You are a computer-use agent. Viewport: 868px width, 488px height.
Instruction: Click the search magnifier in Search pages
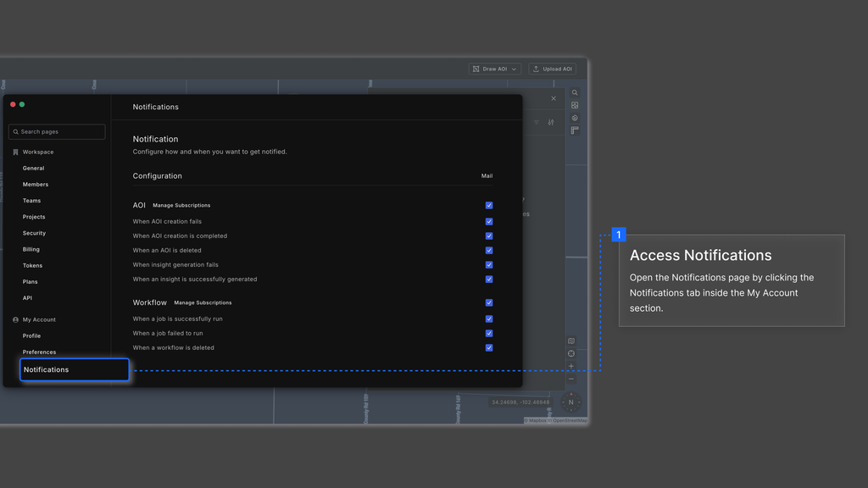coord(15,131)
